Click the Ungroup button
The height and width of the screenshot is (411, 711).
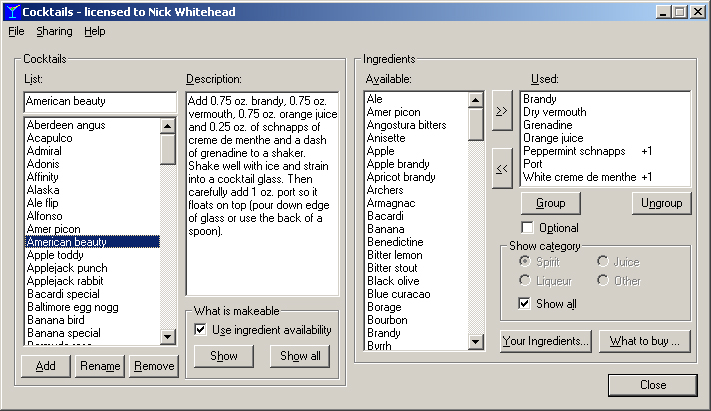(662, 203)
